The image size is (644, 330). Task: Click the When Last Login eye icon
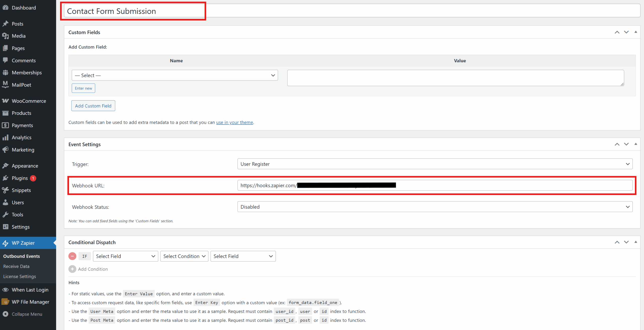(6, 290)
